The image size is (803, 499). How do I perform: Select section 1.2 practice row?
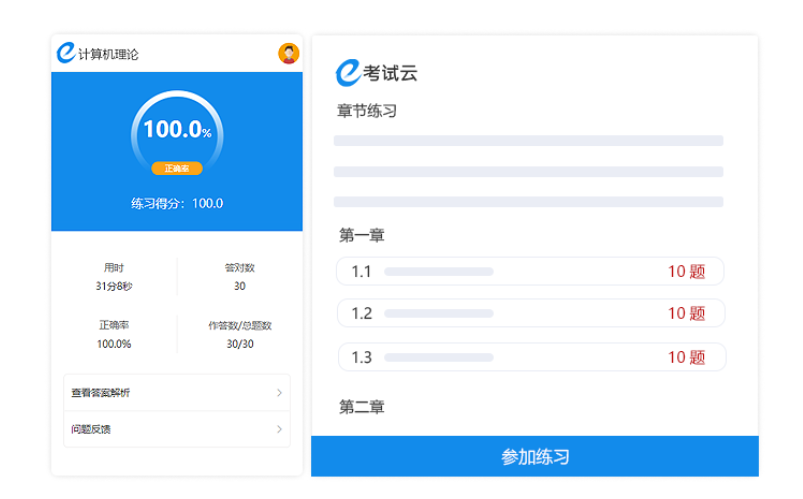[x=530, y=313]
